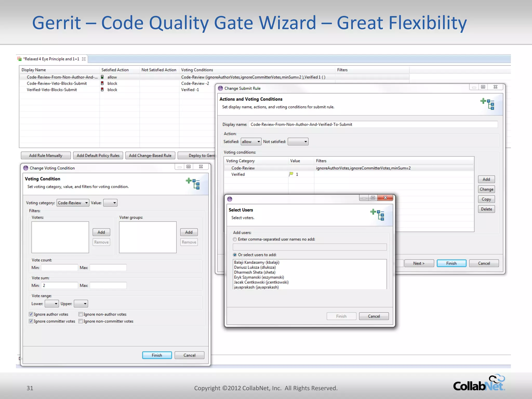Click Add beside the voting conditions table
The height and width of the screenshot is (399, 532).
(x=486, y=179)
